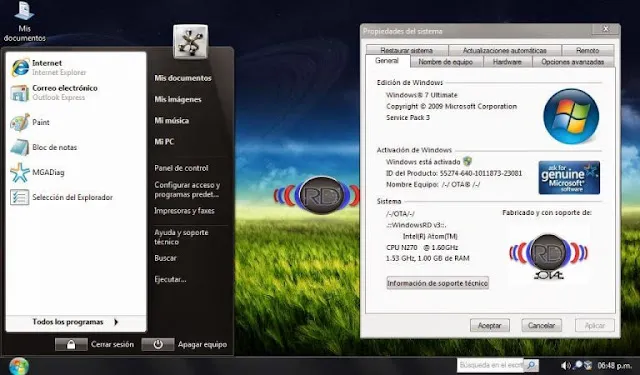The height and width of the screenshot is (375, 640).
Task: Click the RD OTA manufacturer logo in dialog
Action: 549,256
